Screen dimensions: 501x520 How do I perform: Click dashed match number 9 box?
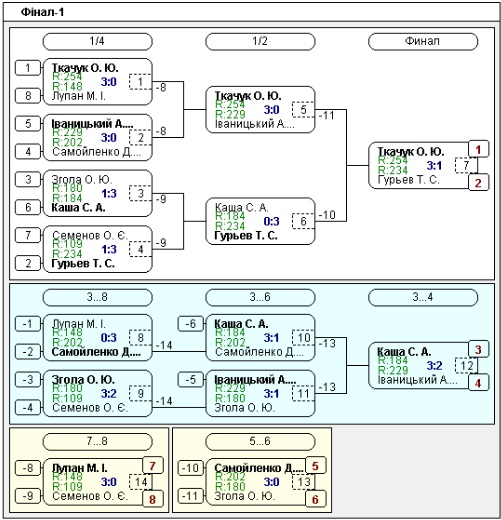coord(140,394)
